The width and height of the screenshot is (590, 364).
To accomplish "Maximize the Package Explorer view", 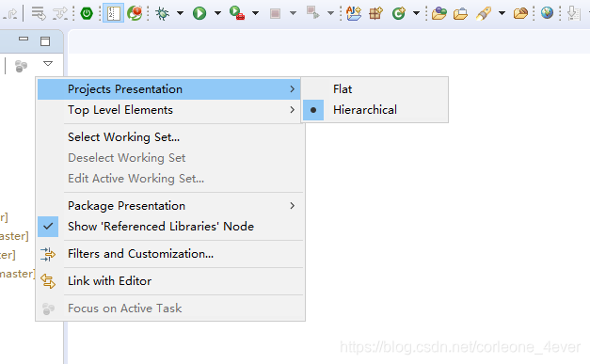I will 45,41.
